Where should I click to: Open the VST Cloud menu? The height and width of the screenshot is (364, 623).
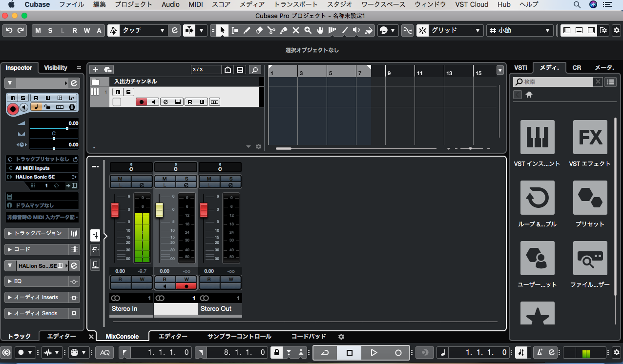coord(472,4)
